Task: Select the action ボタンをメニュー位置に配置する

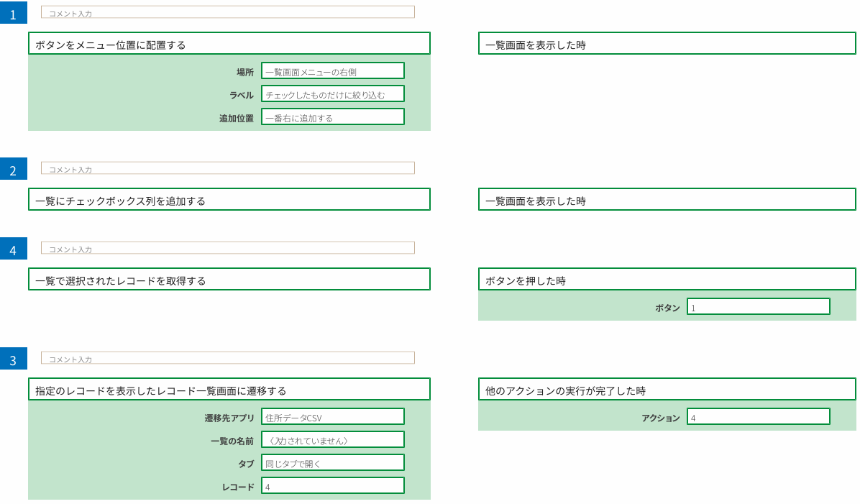Action: [229, 43]
